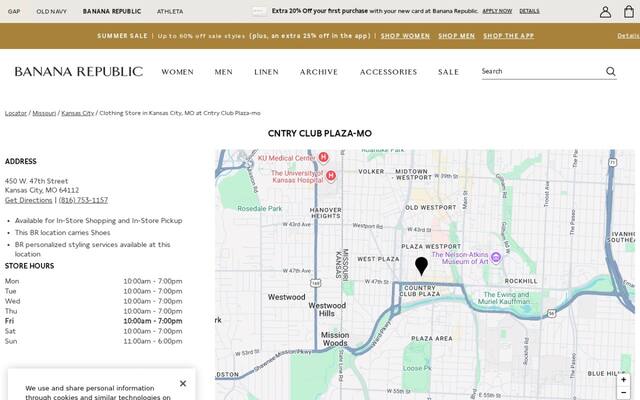
Task: Open the Accessories menu
Action: pyautogui.click(x=388, y=72)
